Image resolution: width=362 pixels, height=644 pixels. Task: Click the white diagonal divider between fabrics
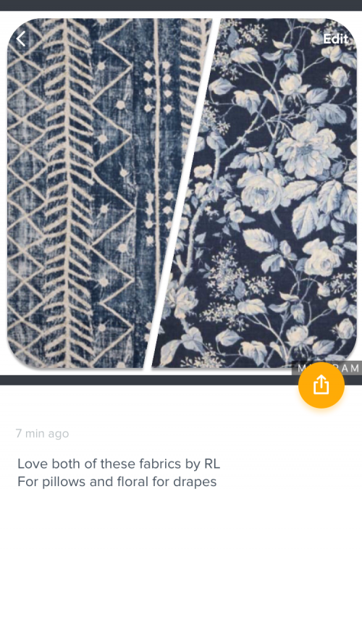point(182,193)
